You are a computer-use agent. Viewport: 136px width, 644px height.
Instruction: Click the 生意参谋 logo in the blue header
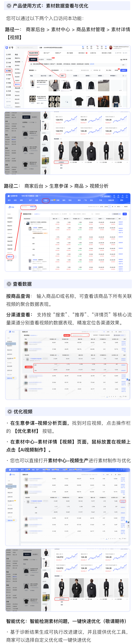coord(13,196)
